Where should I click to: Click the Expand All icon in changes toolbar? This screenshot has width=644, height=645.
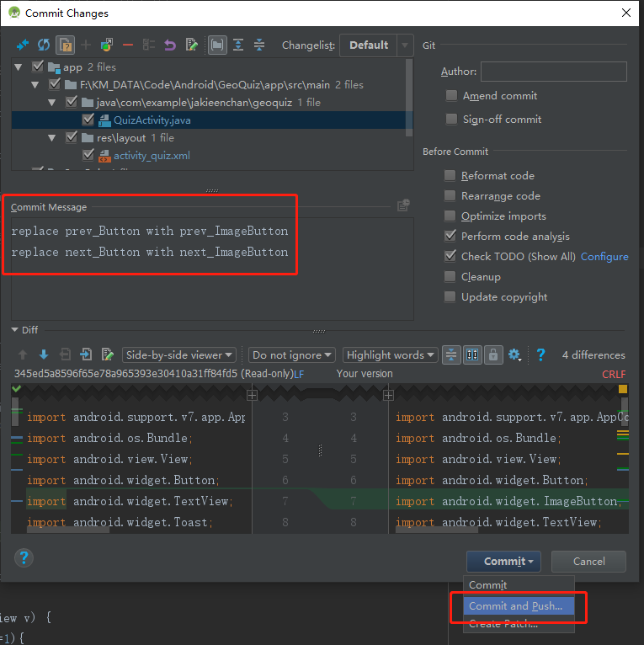click(238, 45)
